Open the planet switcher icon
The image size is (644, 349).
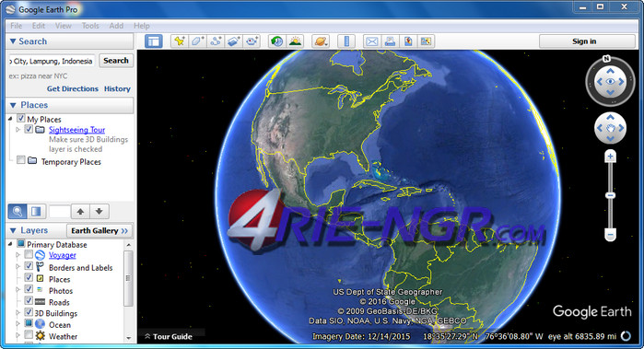[321, 41]
